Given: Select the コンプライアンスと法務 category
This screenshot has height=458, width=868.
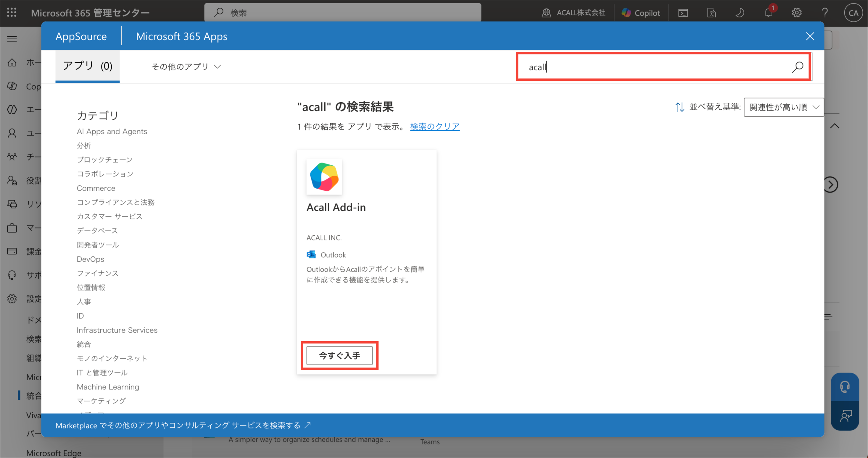Looking at the screenshot, I should click(x=116, y=203).
